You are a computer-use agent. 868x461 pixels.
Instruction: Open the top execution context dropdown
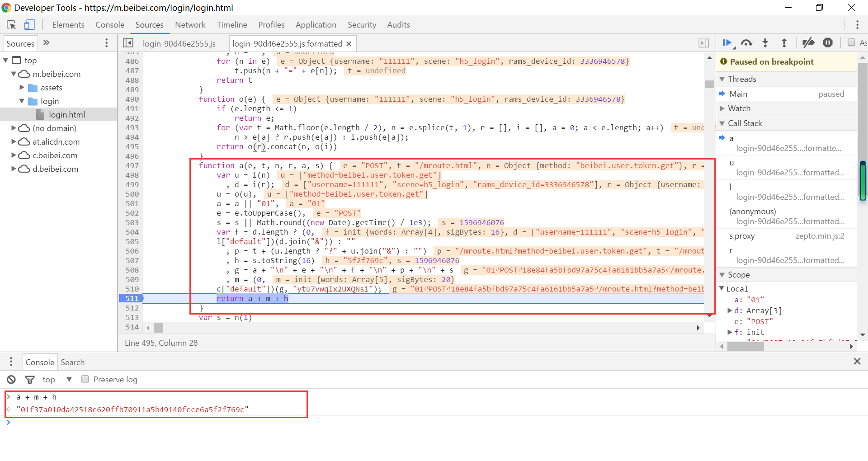tap(57, 380)
